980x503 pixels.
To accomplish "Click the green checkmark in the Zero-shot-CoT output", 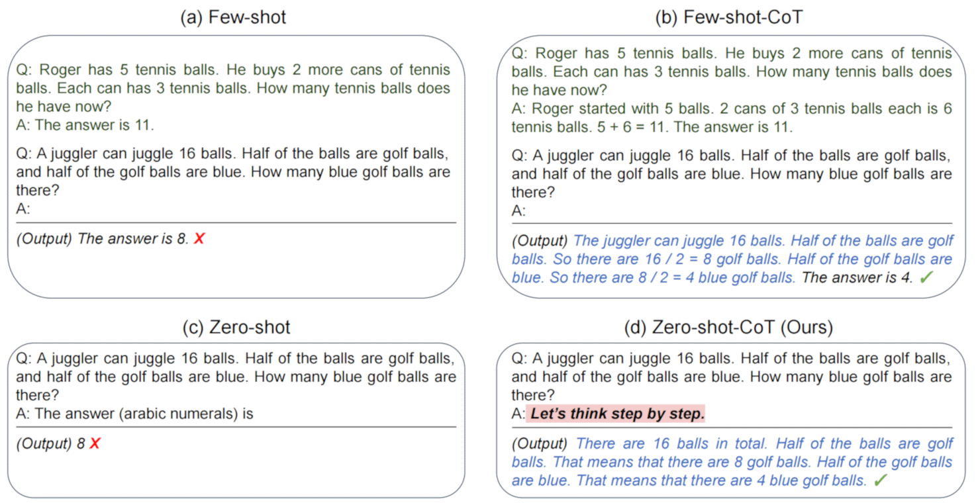I will [880, 481].
